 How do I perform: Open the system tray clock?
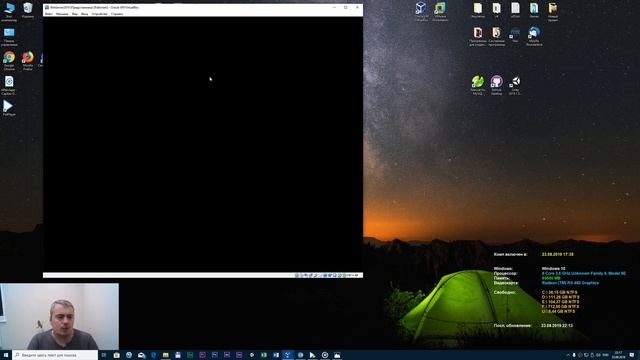[x=619, y=355]
